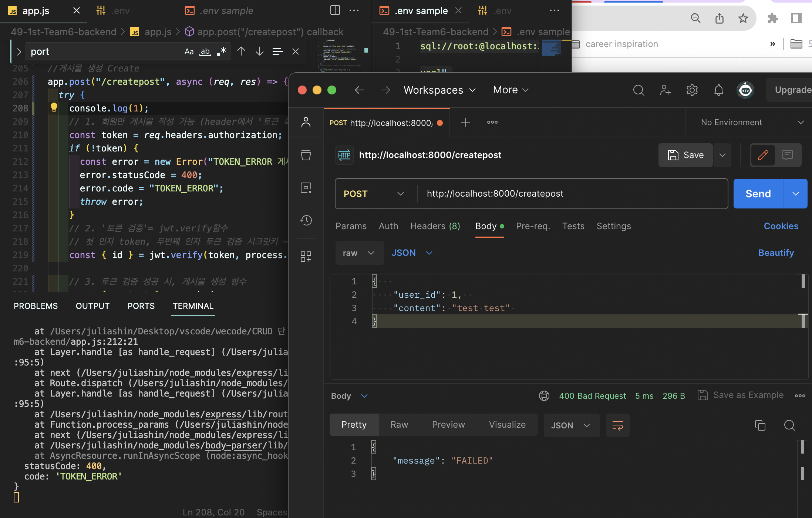Open Postman settings gear icon
The width and height of the screenshot is (812, 518).
tap(692, 90)
